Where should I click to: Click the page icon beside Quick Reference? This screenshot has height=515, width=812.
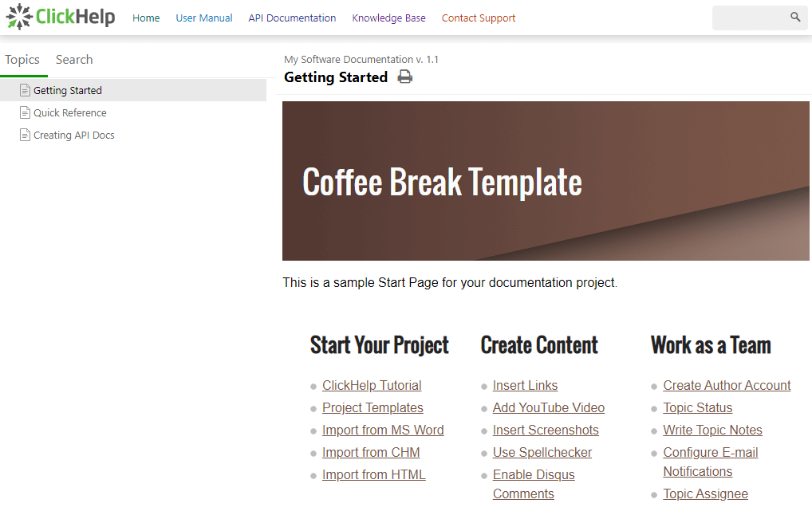coord(24,112)
